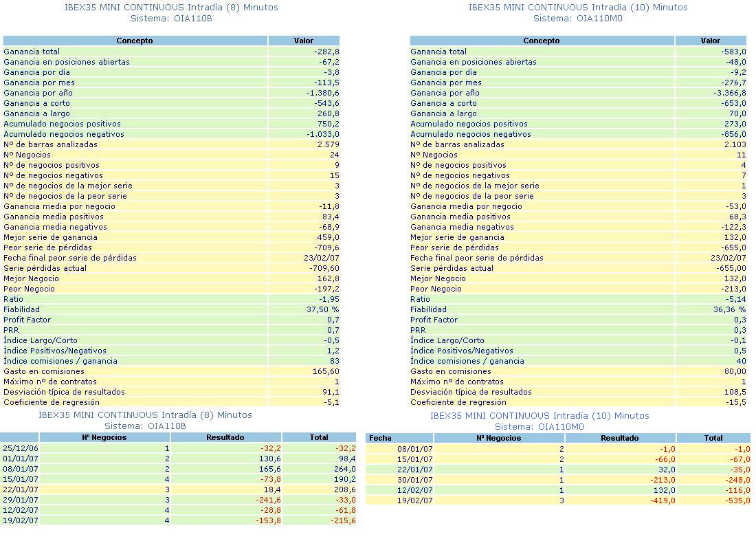Select Acumulado negocios negativos value -856,0
This screenshot has height=550, width=756.
[733, 134]
